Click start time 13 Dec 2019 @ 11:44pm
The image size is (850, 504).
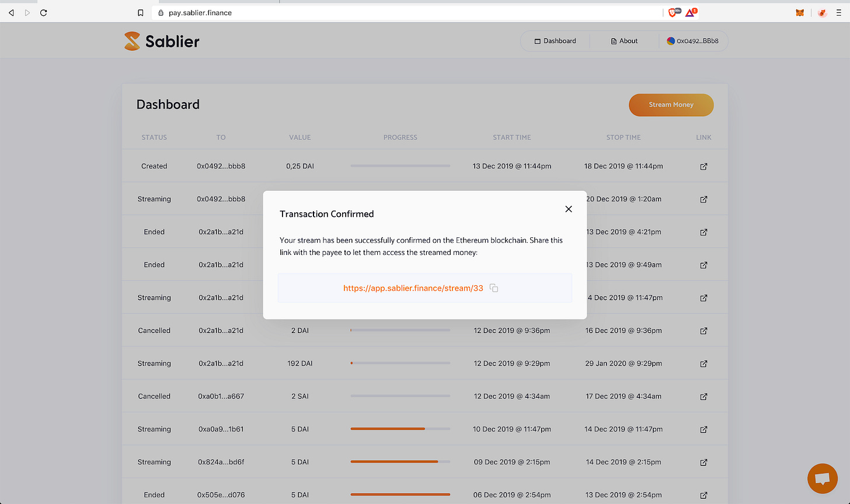tap(512, 166)
